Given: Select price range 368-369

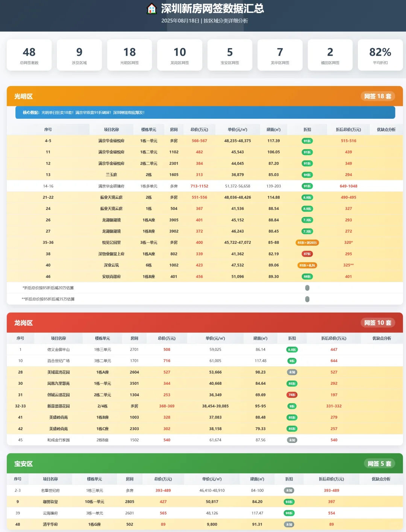Looking at the screenshot, I should pos(167,406).
